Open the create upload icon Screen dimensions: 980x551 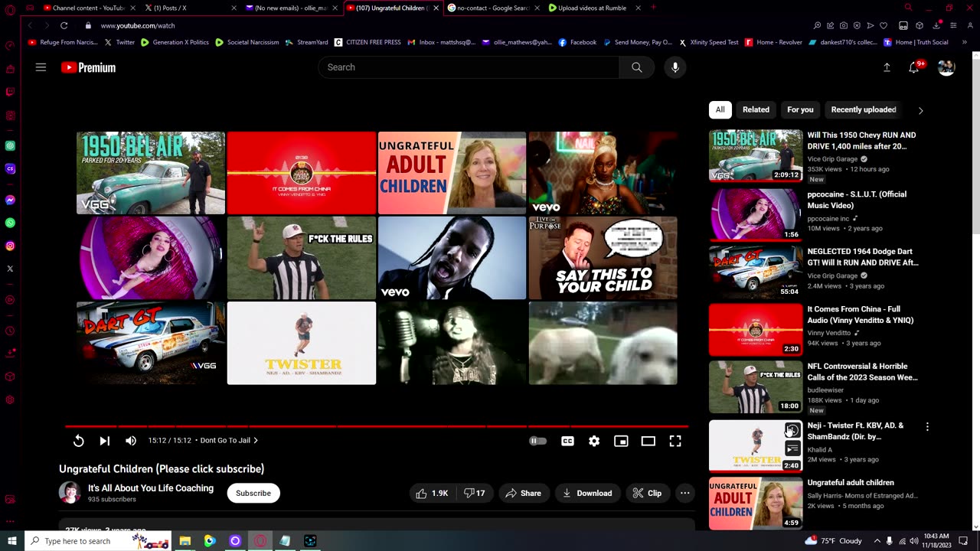point(887,67)
